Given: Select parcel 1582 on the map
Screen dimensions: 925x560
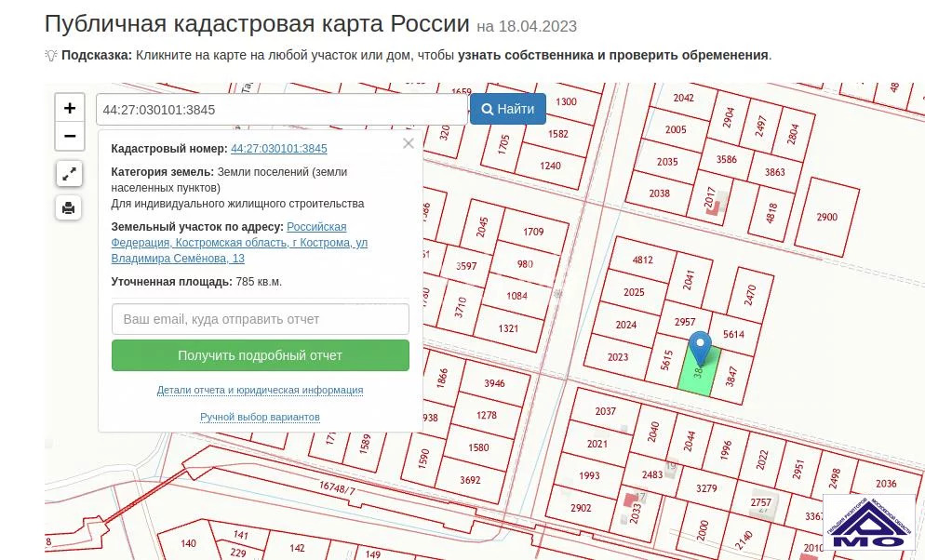Looking at the screenshot, I should coord(558,134).
